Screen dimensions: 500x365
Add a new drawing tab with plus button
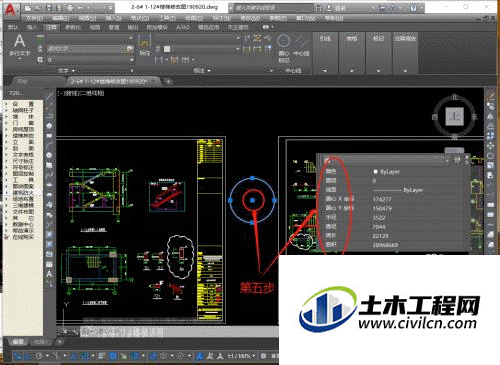(168, 81)
